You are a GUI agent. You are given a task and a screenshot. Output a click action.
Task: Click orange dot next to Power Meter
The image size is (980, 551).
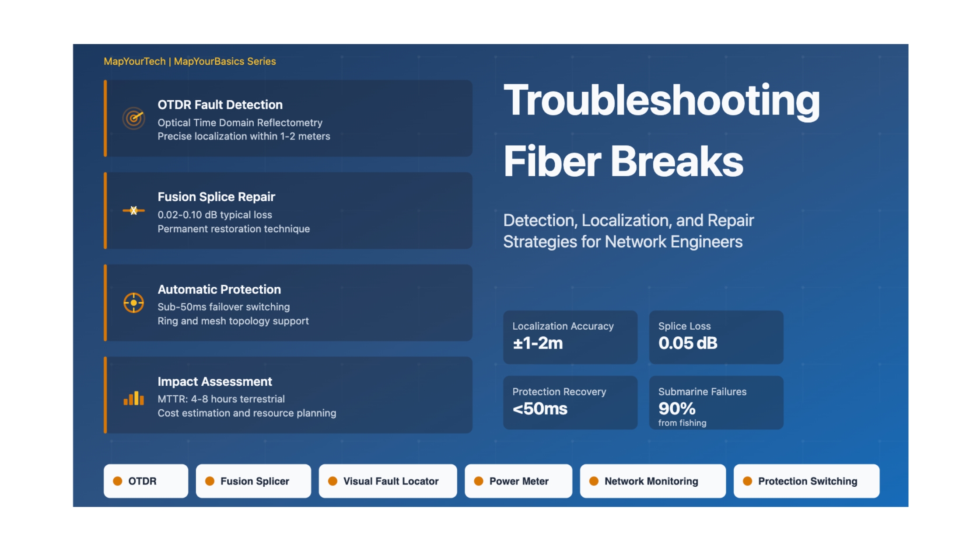(479, 481)
